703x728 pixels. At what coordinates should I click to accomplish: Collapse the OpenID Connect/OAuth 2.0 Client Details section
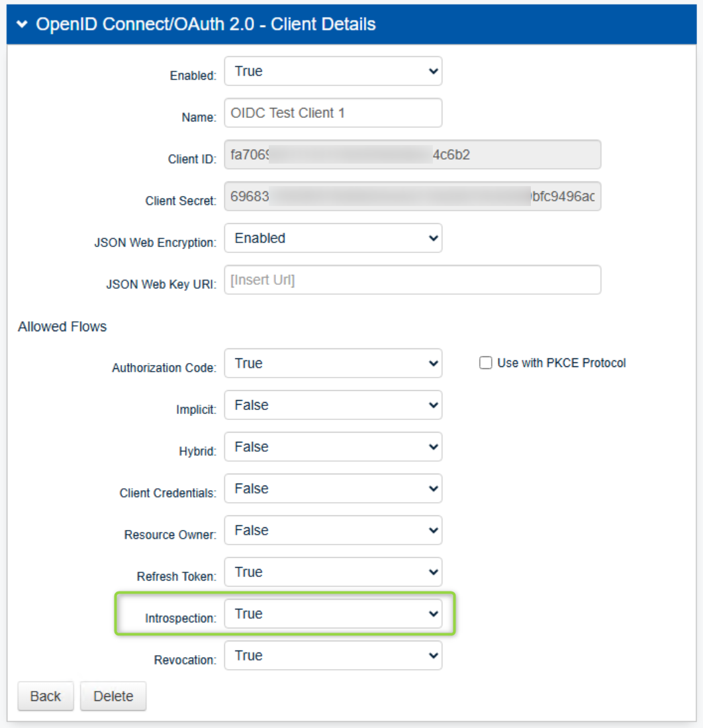(x=22, y=24)
